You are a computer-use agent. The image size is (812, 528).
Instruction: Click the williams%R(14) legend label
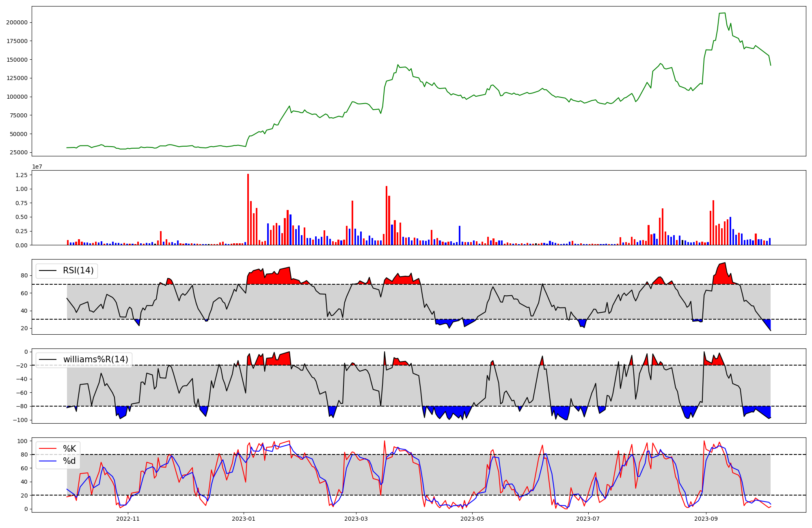tap(95, 359)
